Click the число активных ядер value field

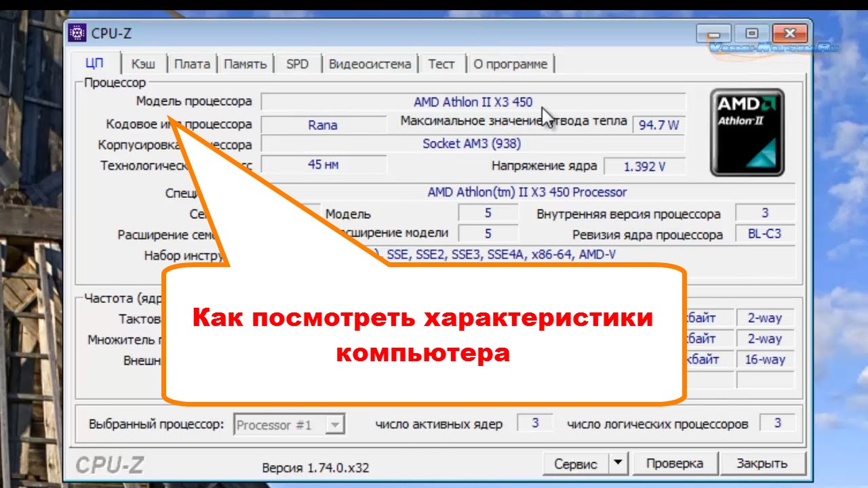coord(535,424)
